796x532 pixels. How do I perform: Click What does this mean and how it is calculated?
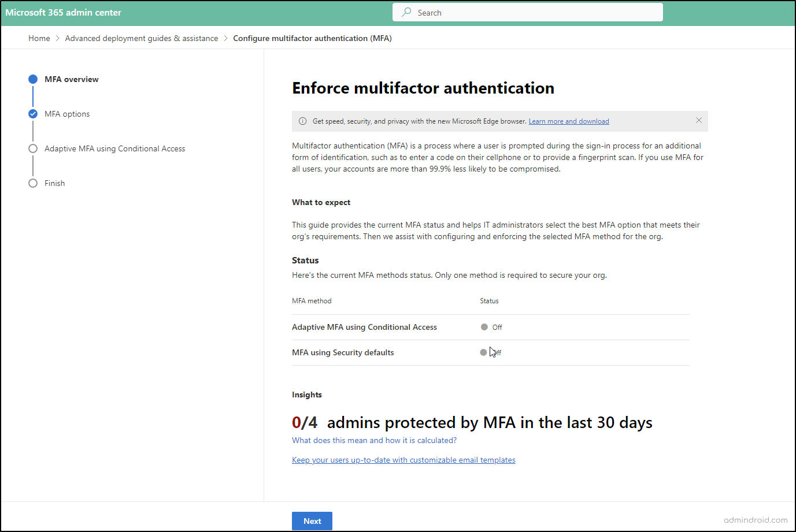tap(374, 440)
